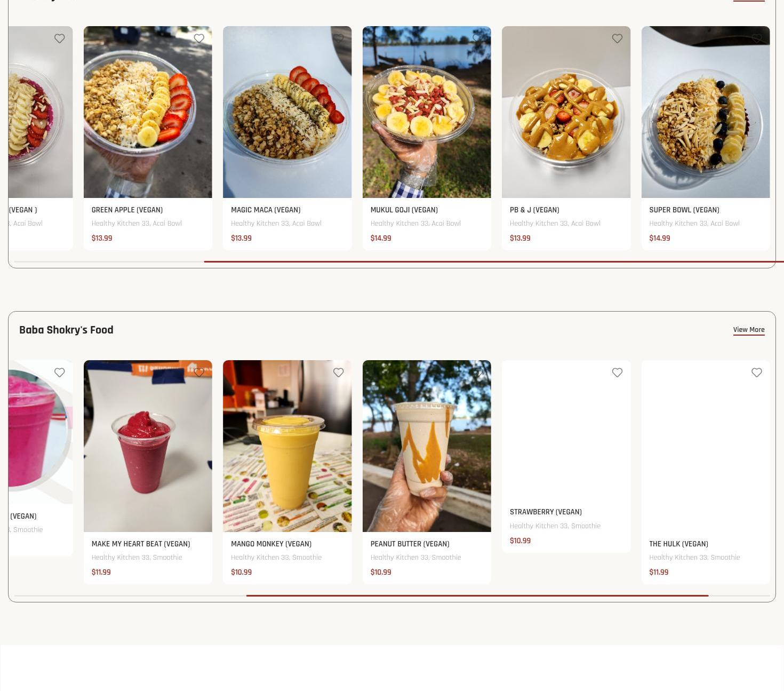Toggle favorite heart on Mukul Goji (Vegan)
This screenshot has height=691, width=784.
point(478,38)
